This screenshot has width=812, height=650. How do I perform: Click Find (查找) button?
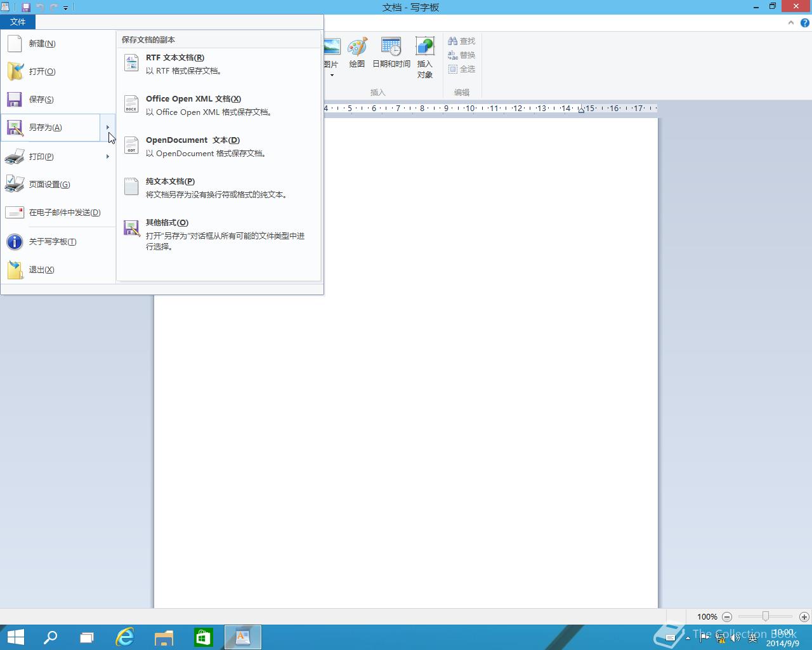coord(462,41)
